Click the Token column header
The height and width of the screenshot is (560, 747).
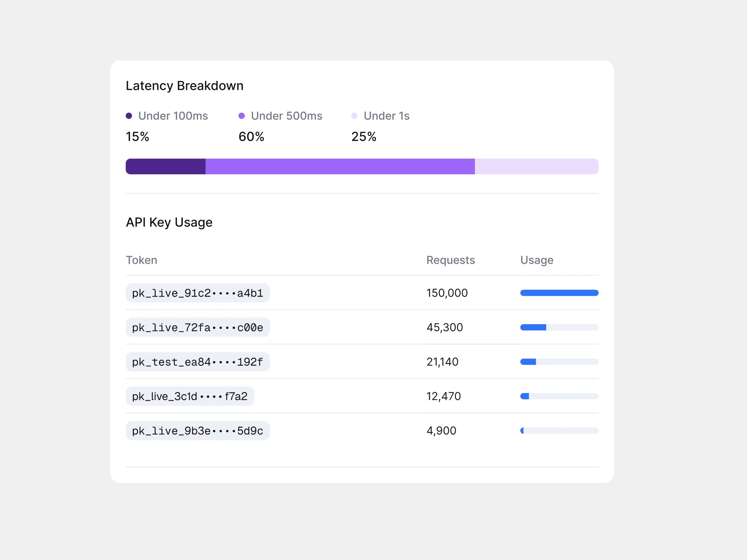141,260
